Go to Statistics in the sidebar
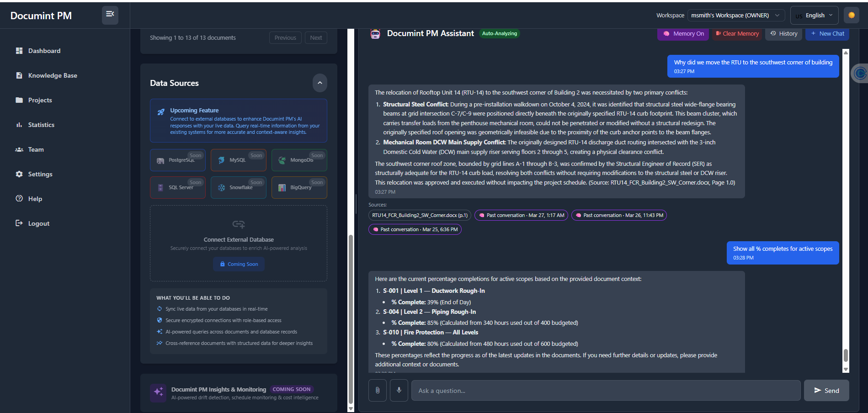This screenshot has height=413, width=868. [x=41, y=125]
